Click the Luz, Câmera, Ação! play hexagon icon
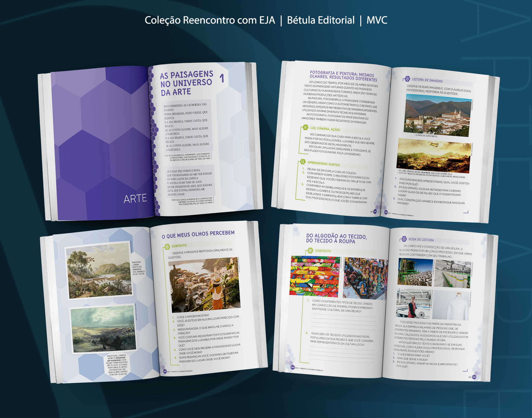Viewport: 532px width, 418px height. click(306, 127)
